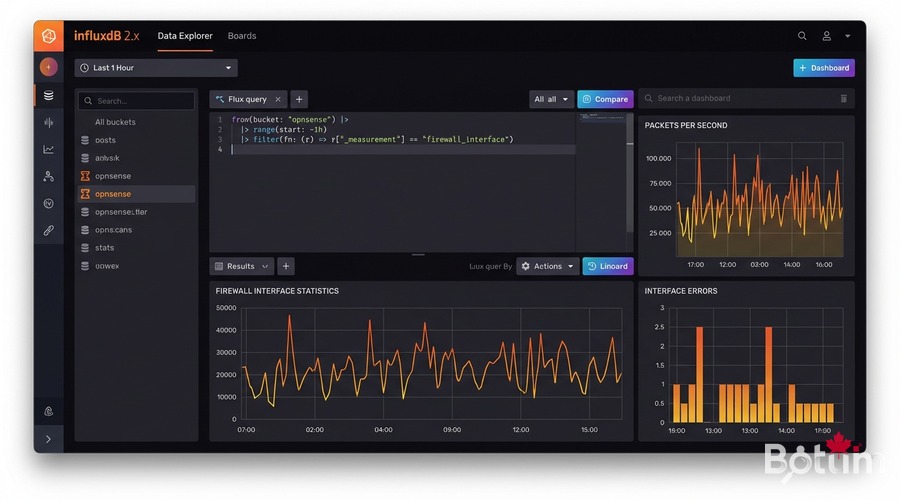Click the + Dashboard button
Viewport: 900px width, 500px height.
coord(824,68)
